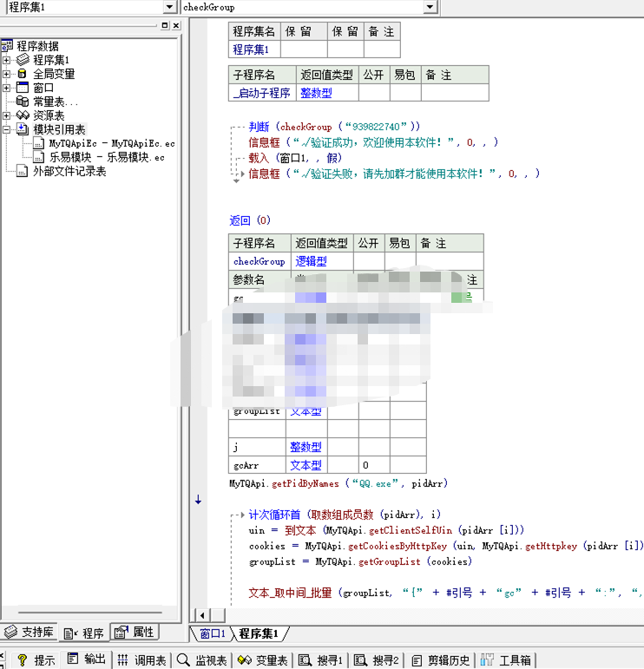Switch to the 窗口1 editor tab
Screen dimensions: 644x669
pos(212,633)
